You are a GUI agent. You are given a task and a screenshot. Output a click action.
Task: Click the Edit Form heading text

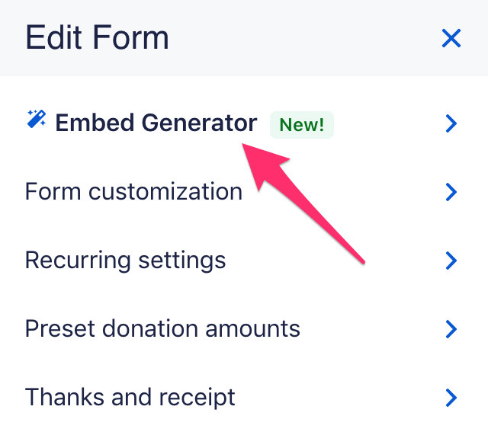(97, 37)
